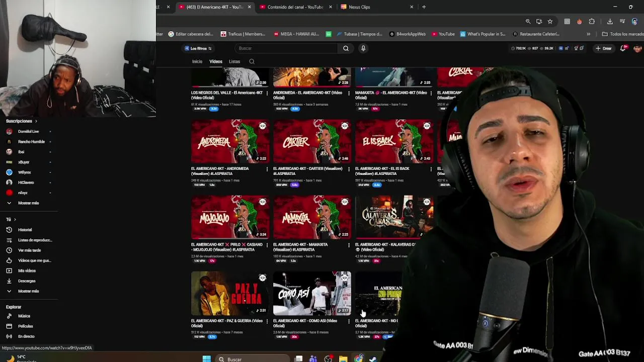Close the El Americano 4KT tab
The image size is (644, 362).
click(x=249, y=7)
